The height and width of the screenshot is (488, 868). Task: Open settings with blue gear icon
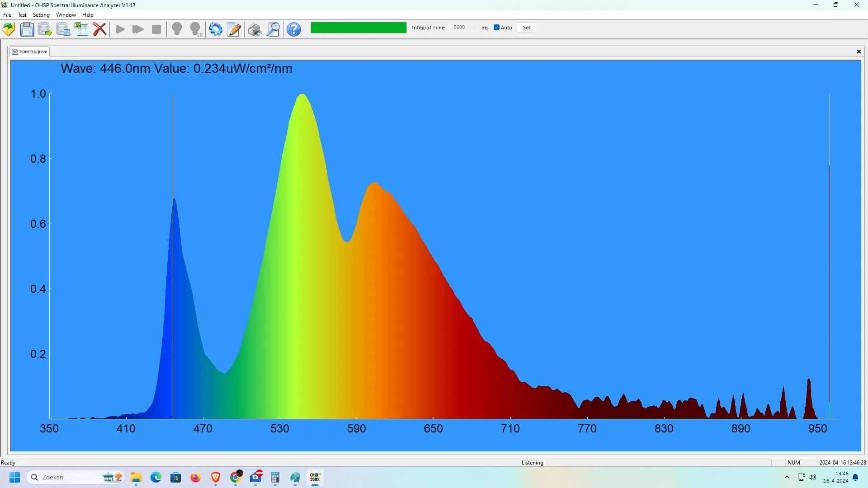(216, 29)
